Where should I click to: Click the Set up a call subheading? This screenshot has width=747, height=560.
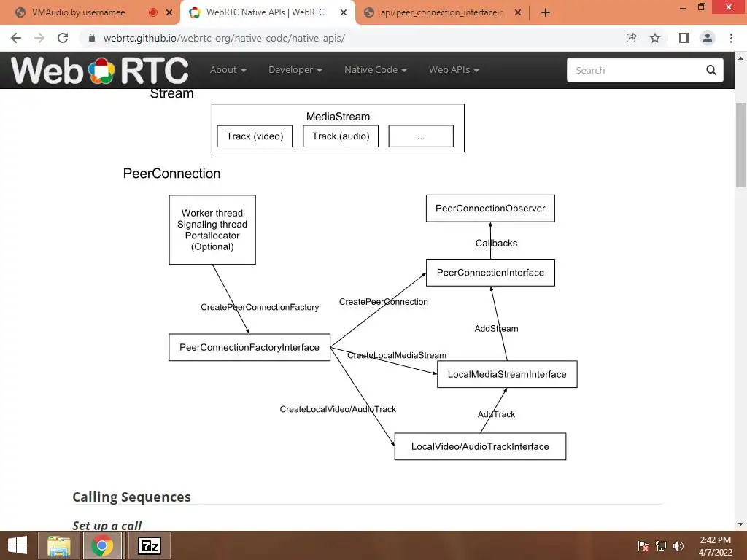pos(107,525)
